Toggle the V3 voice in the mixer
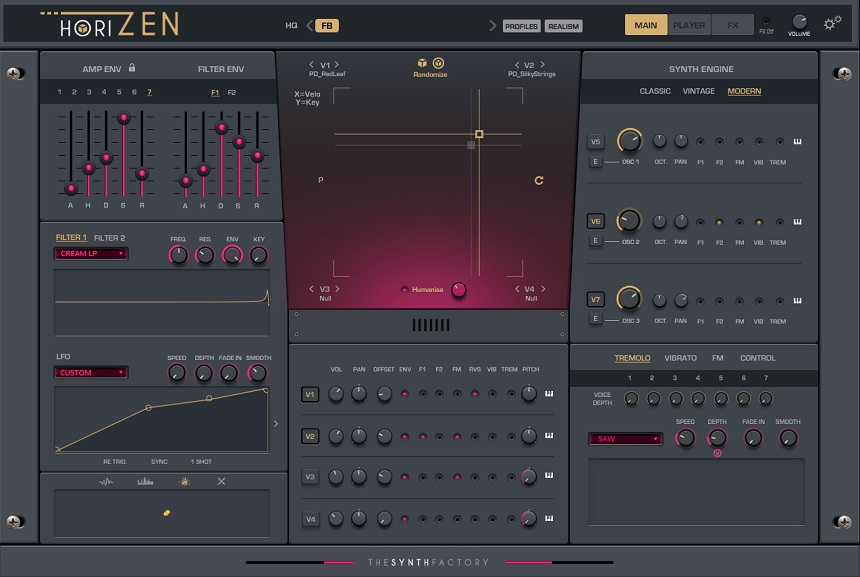 [x=310, y=477]
